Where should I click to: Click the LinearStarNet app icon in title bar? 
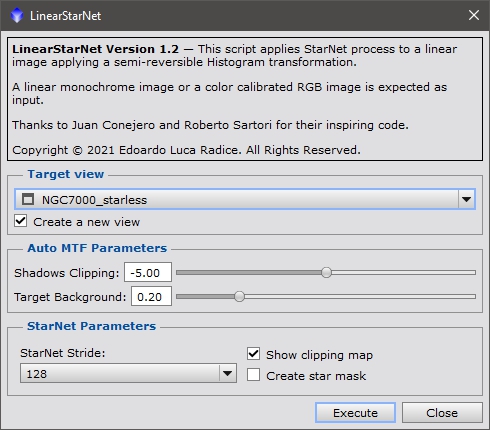point(17,15)
